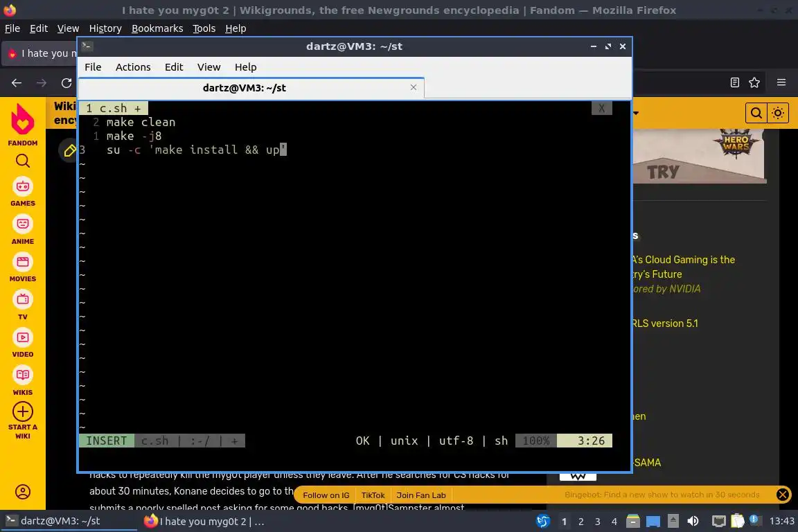Open Firefox History menu
The width and height of the screenshot is (798, 532).
[105, 28]
